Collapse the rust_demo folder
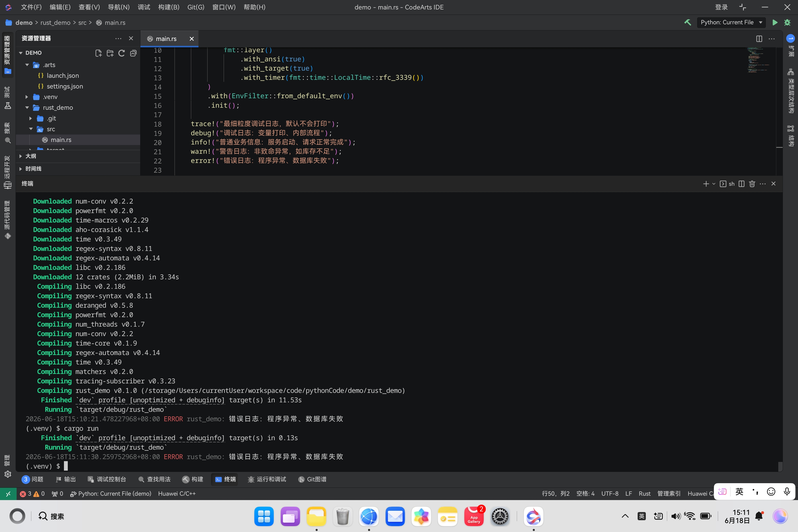 [27, 108]
